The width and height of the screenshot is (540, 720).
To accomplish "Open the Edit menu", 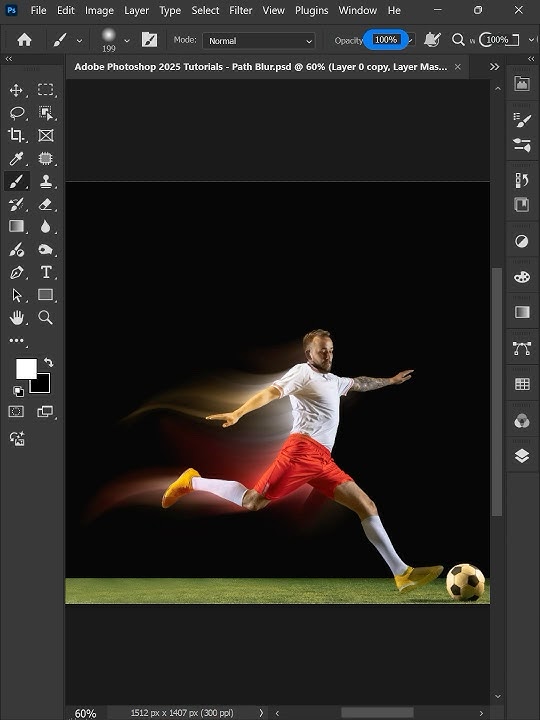I will click(x=66, y=10).
